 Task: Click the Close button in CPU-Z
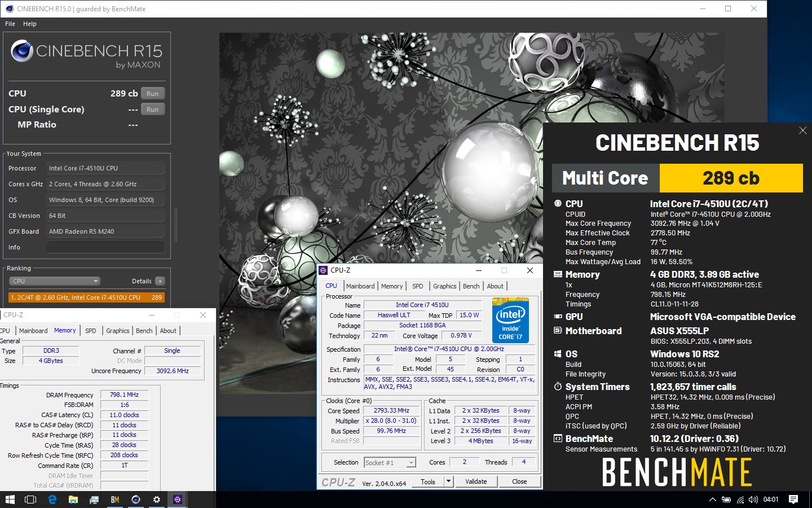point(519,481)
